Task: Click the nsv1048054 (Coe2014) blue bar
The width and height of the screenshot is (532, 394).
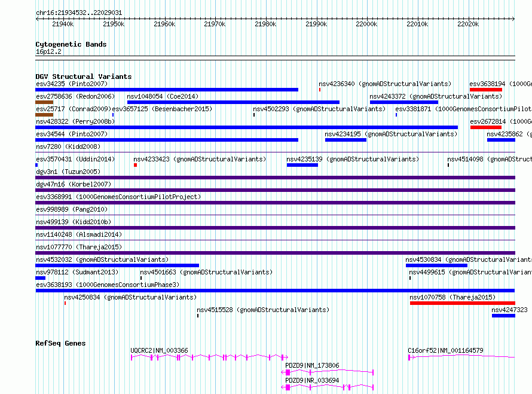Action: [234, 102]
